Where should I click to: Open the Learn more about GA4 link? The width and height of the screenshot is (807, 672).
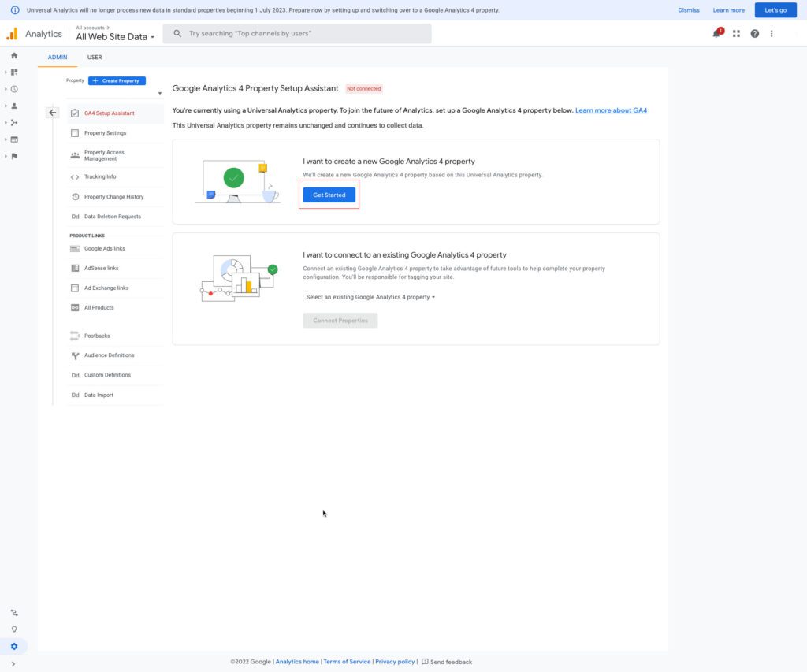[613, 110]
